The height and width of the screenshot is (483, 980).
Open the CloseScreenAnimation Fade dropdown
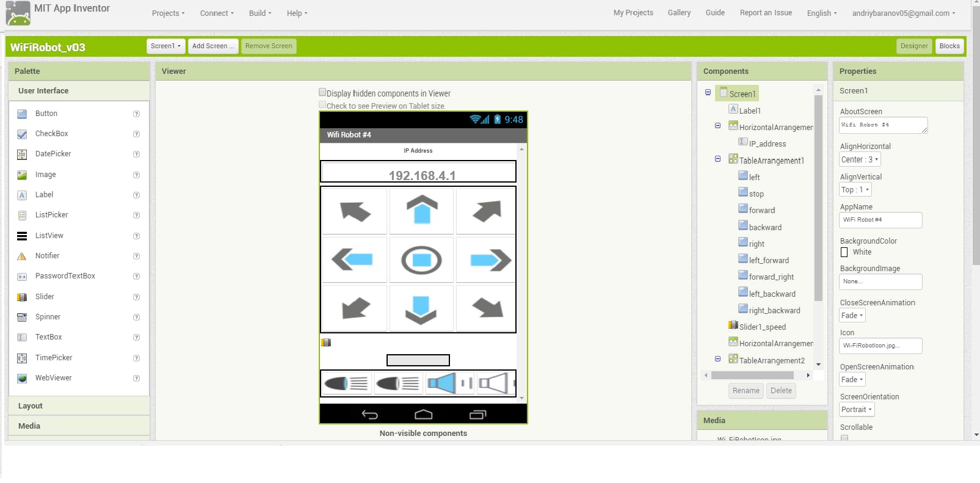click(x=852, y=316)
